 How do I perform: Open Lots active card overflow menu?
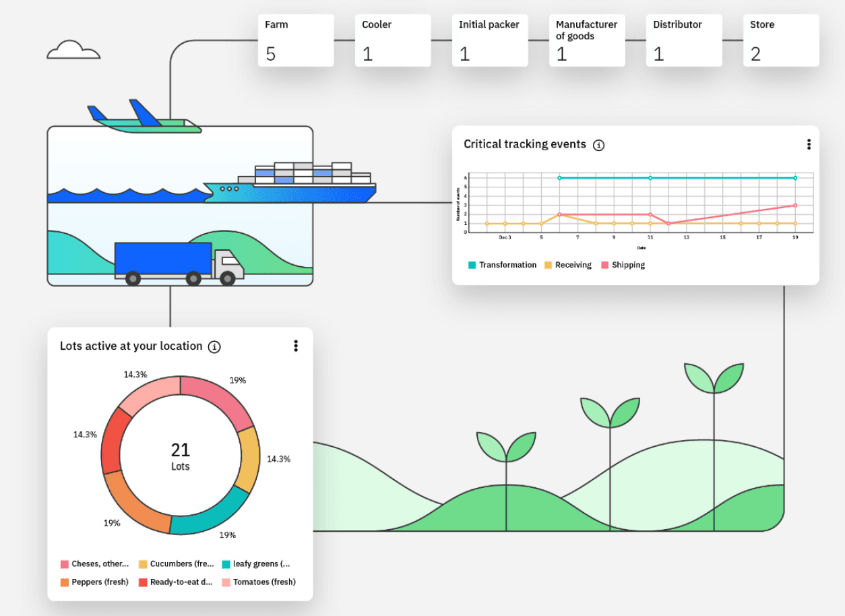pyautogui.click(x=295, y=346)
